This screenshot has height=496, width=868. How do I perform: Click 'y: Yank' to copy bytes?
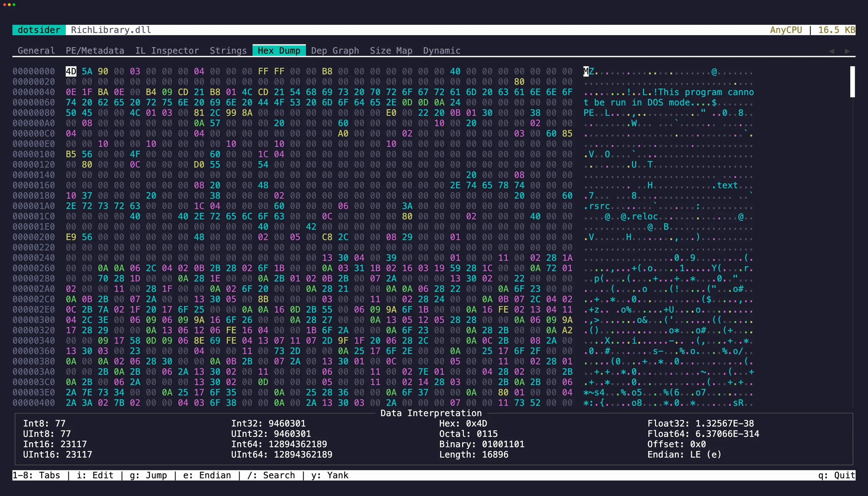(330, 475)
